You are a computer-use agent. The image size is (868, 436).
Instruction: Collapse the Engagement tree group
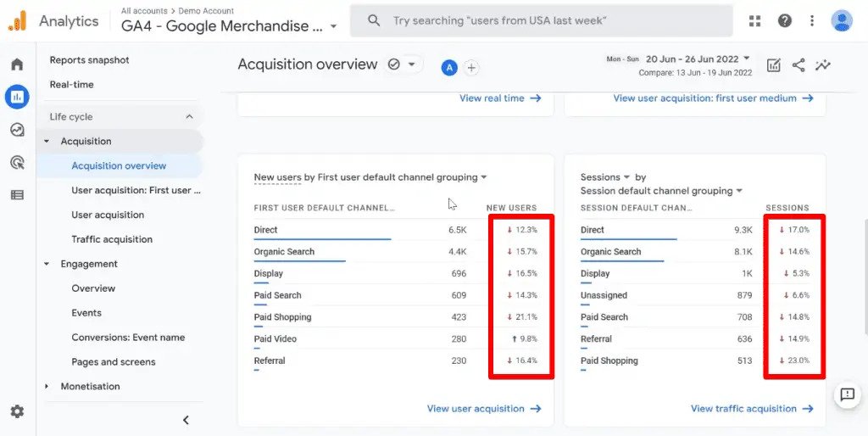47,265
